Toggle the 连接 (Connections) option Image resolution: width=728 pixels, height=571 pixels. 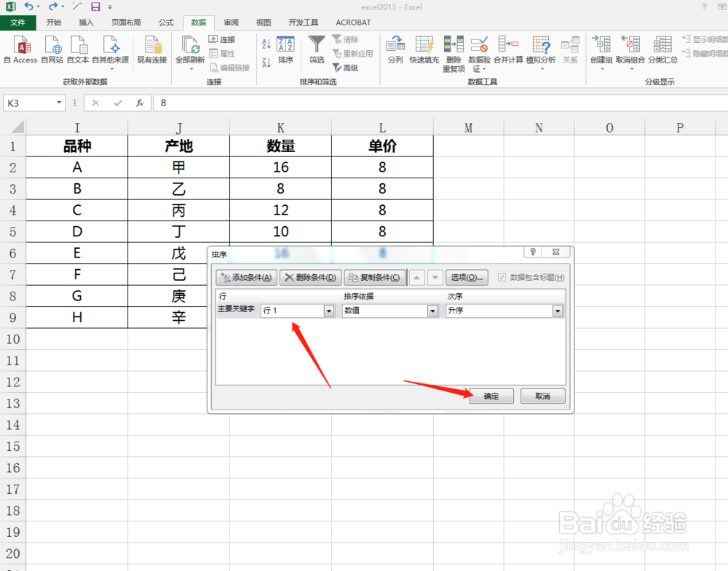[x=221, y=39]
